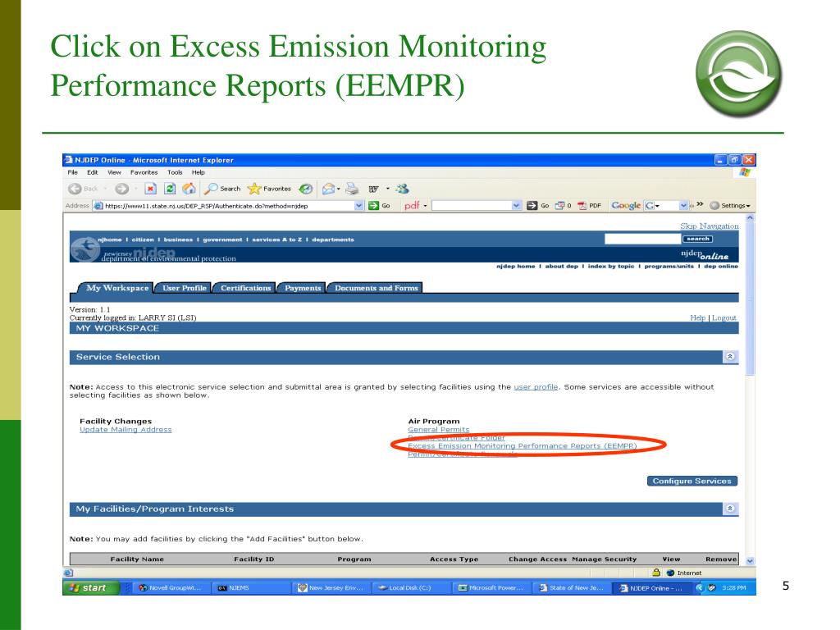Open the Messenger toolbar icon
This screenshot has height=630, width=840.
[x=402, y=189]
